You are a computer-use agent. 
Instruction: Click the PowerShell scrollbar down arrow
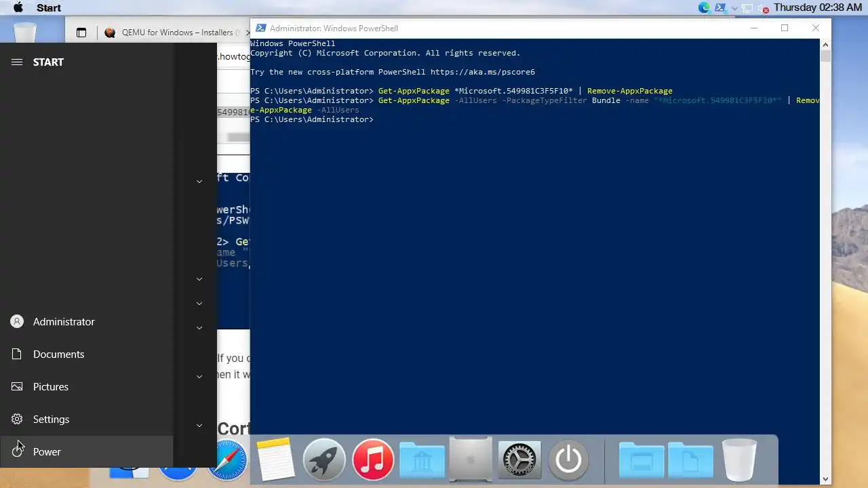coord(825,479)
